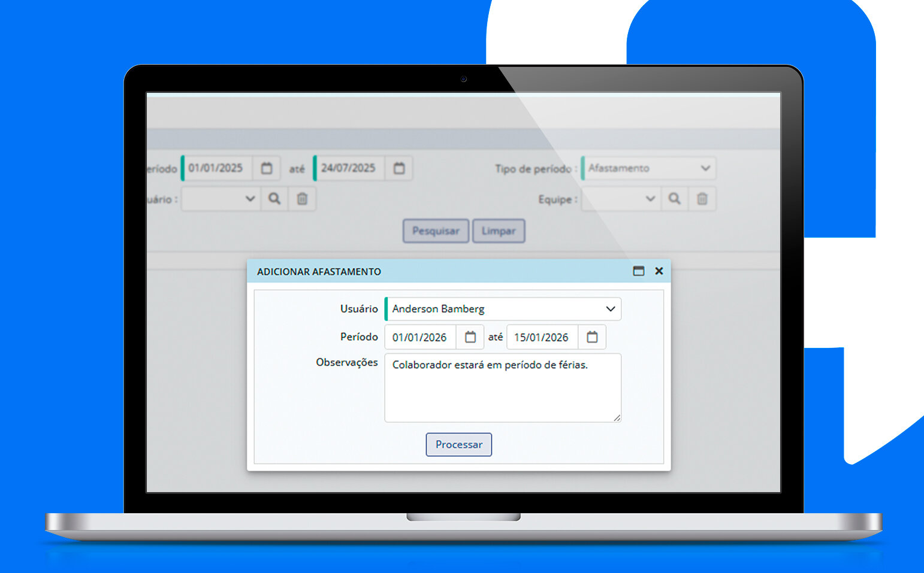Expand the Equipe filter dropdown
Screen dimensions: 924x573
621,199
